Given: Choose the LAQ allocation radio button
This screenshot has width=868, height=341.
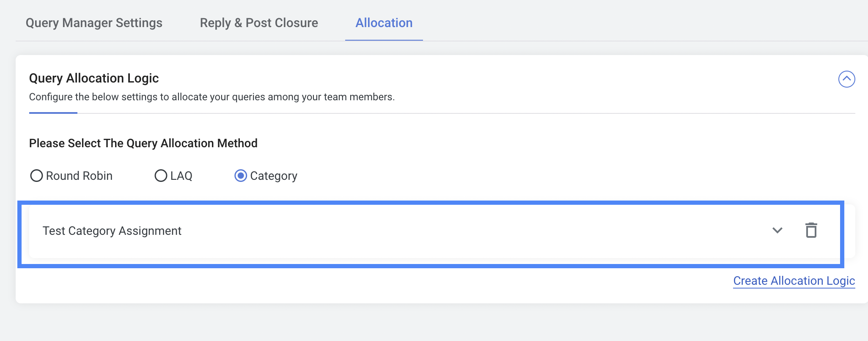Looking at the screenshot, I should [x=161, y=176].
